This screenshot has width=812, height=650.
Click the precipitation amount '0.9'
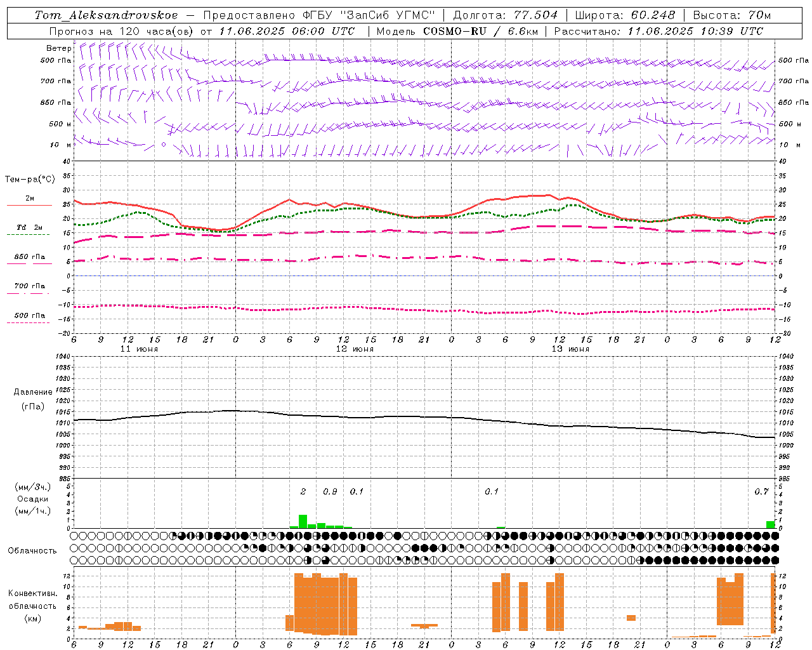[330, 492]
